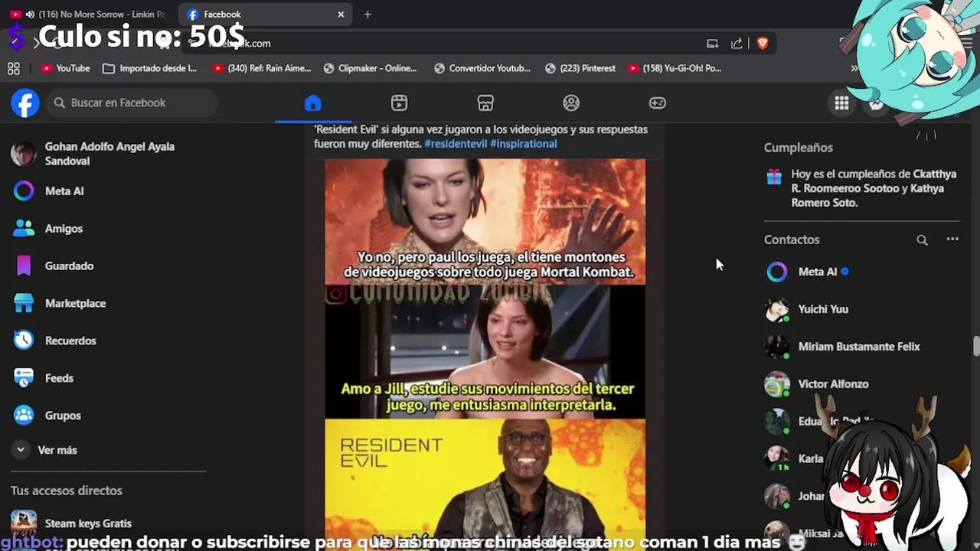Open the (223) Pinterest bookmark

tap(580, 68)
